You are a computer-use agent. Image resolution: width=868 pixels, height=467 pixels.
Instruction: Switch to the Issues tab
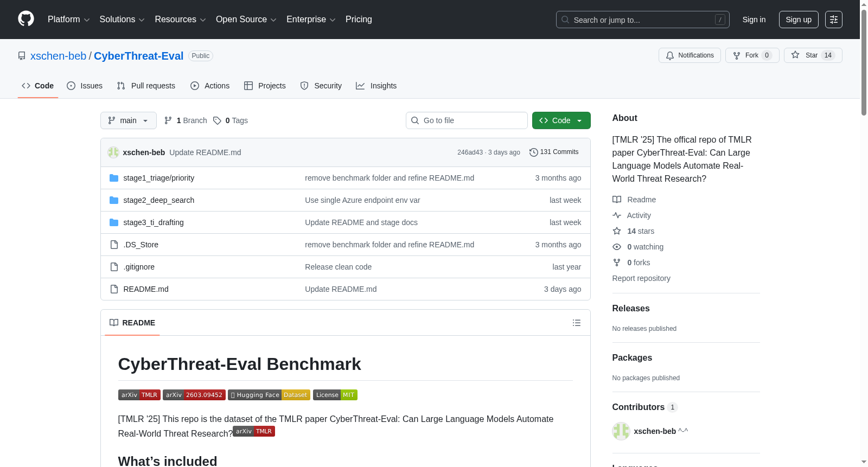click(85, 86)
